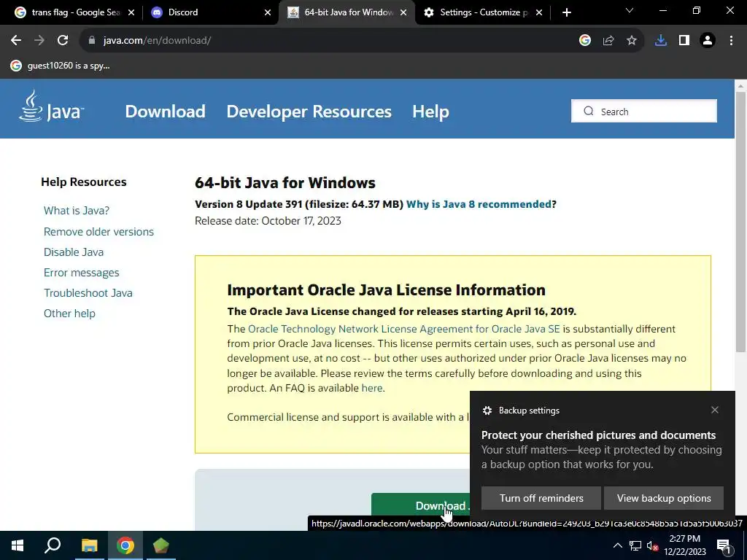Switch to the Settings - Customize tab
Viewport: 747px width, 560px height.
[x=482, y=12]
